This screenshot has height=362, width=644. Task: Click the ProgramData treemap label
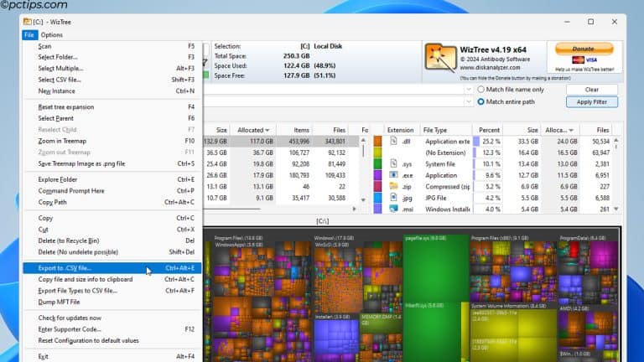pyautogui.click(x=583, y=238)
